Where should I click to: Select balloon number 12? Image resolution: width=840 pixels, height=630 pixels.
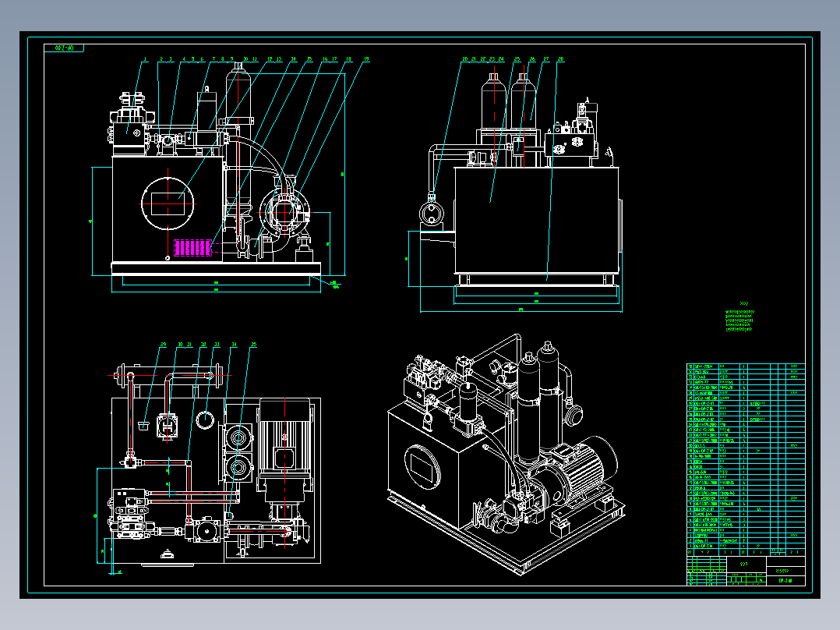tap(270, 59)
